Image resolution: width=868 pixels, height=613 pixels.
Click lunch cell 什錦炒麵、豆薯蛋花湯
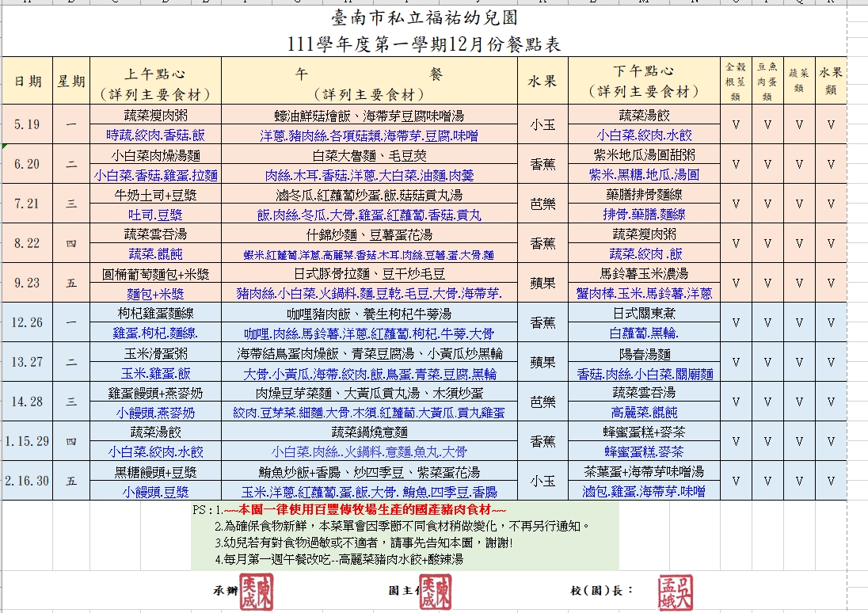pyautogui.click(x=369, y=234)
